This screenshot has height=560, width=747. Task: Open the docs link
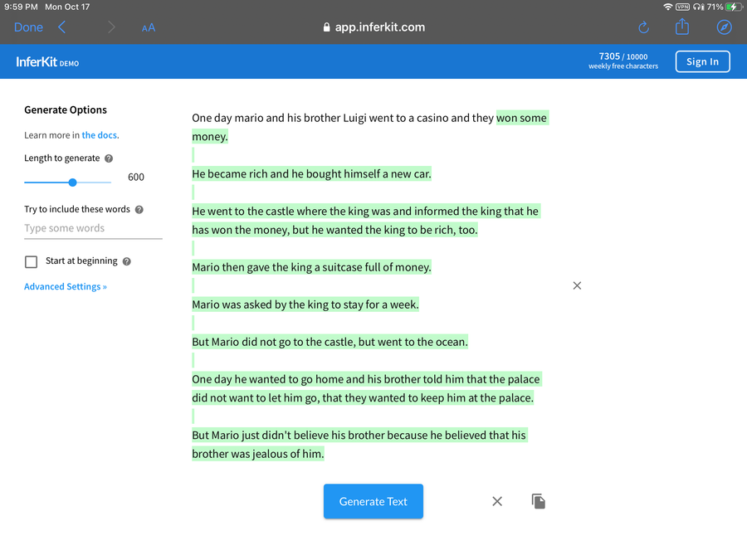(100, 135)
